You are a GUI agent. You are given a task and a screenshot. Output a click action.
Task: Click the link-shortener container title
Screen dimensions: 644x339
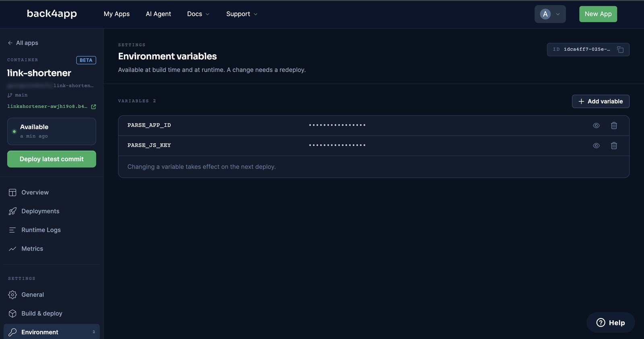[x=39, y=73]
